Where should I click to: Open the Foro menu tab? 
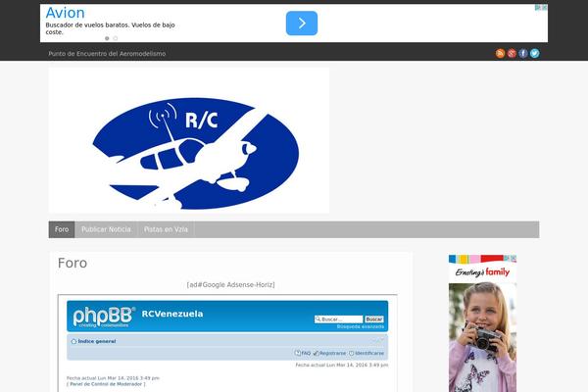click(62, 229)
